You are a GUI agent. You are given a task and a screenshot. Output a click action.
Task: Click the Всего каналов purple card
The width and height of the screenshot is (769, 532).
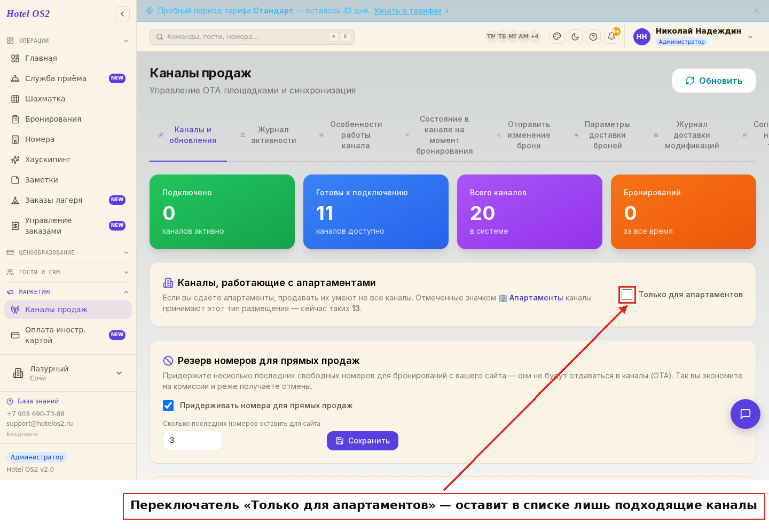(530, 212)
